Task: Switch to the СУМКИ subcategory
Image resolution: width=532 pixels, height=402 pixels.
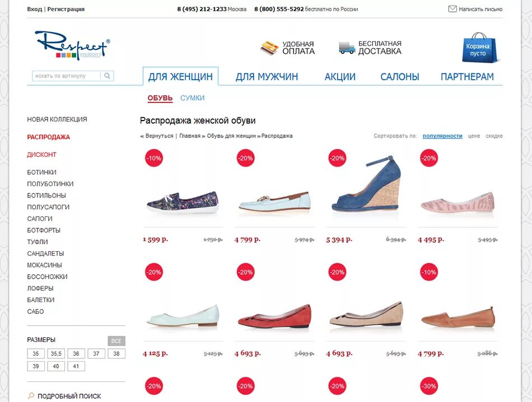Action: tap(192, 98)
